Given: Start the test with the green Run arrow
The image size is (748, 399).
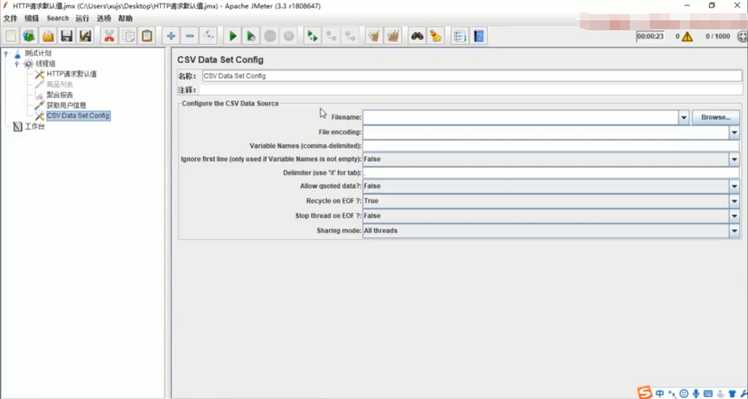Looking at the screenshot, I should pyautogui.click(x=233, y=36).
